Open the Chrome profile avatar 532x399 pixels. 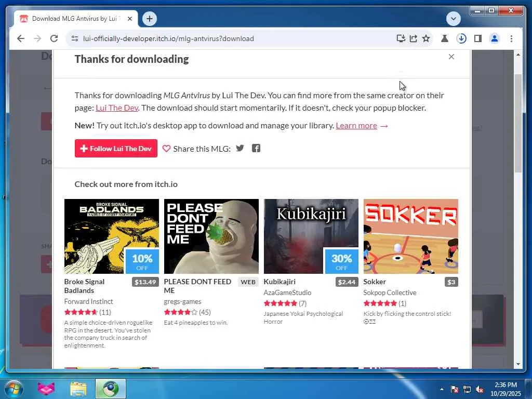[x=495, y=38]
